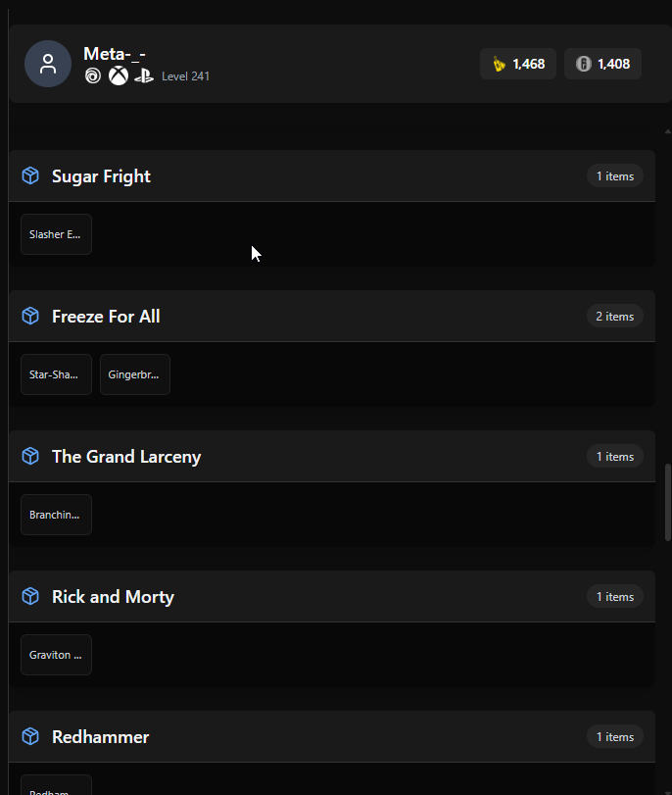
Task: Select the Graviton ... item
Action: coord(56,655)
